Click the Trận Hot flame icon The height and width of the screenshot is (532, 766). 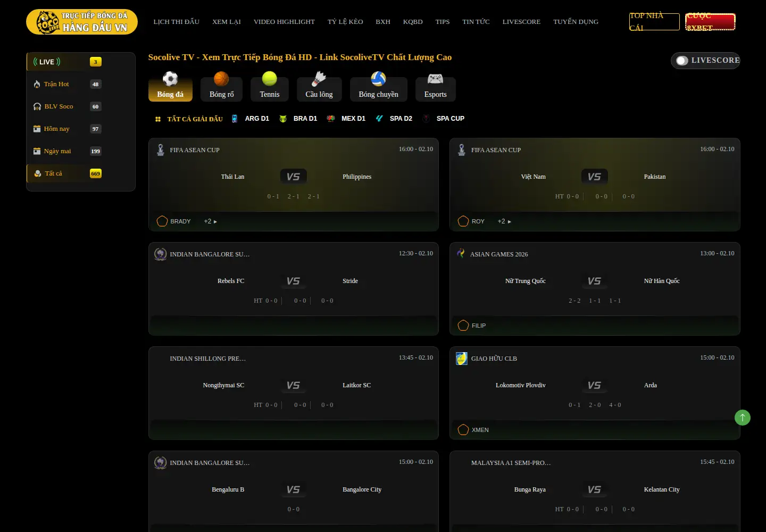[x=37, y=84]
